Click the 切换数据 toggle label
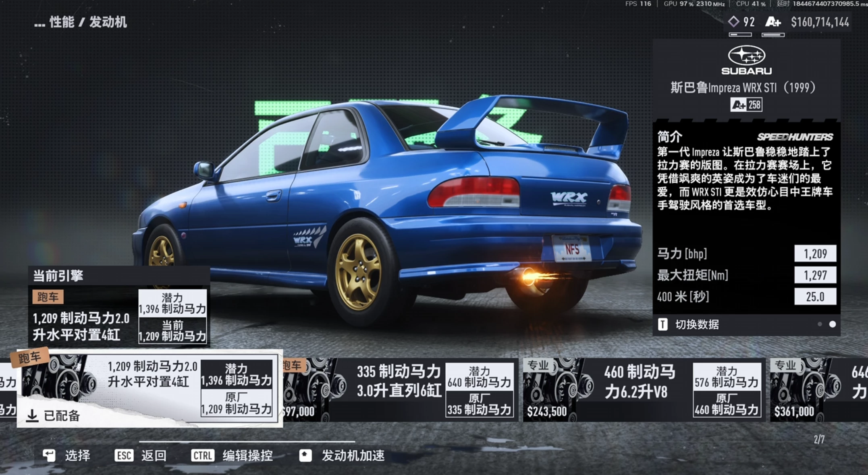The height and width of the screenshot is (475, 868). 697,325
